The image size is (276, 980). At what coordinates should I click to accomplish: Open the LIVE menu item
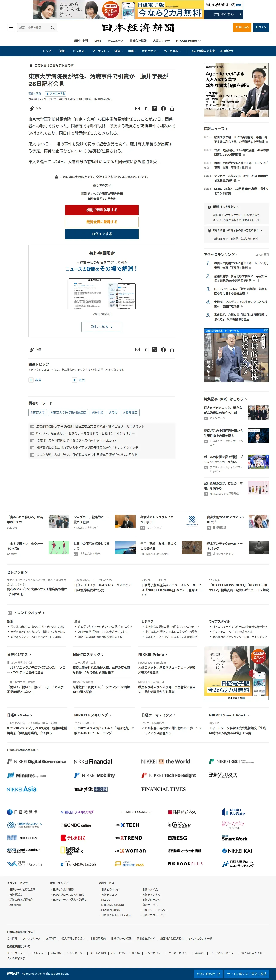[x=98, y=41]
